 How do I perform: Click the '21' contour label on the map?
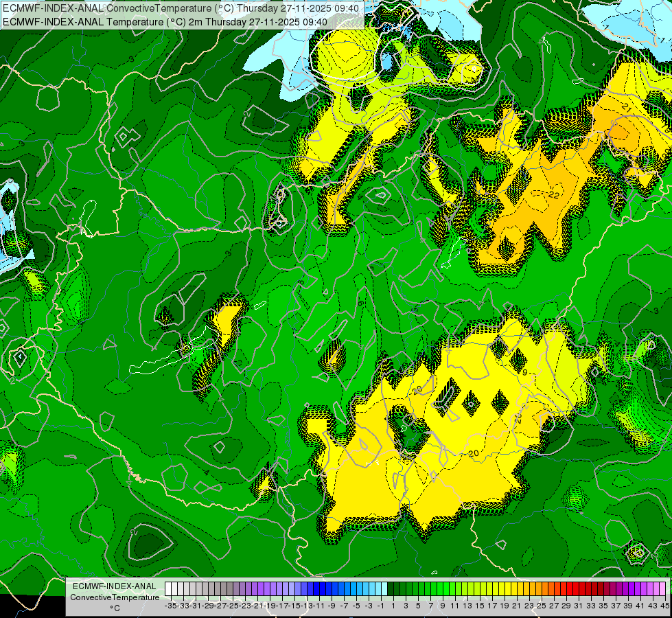click(x=626, y=109)
